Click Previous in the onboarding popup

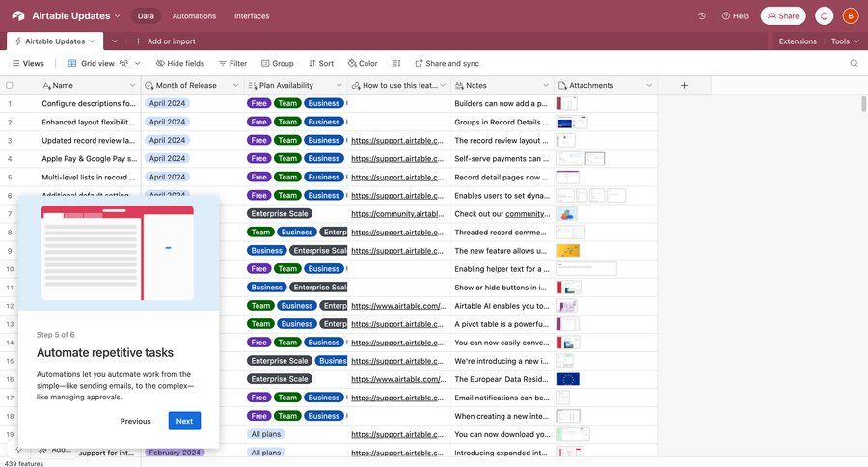(135, 421)
